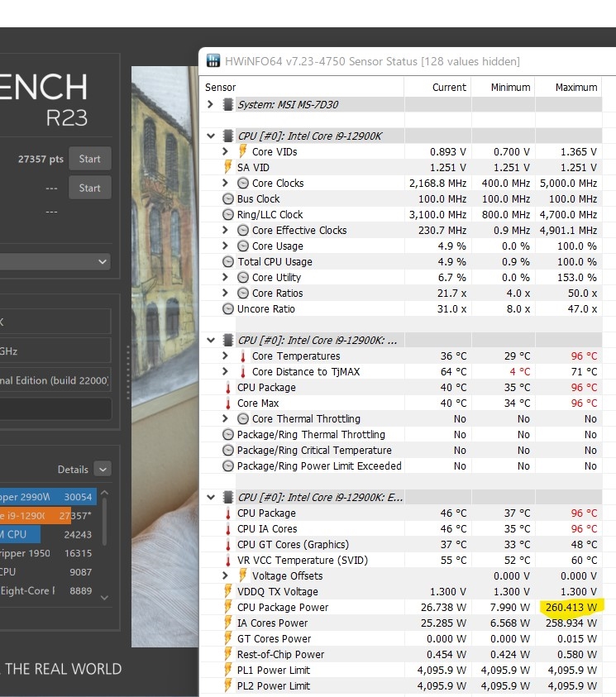Screen dimensions: 616x697
Task: Expand the Core VIDs row
Action: click(226, 151)
